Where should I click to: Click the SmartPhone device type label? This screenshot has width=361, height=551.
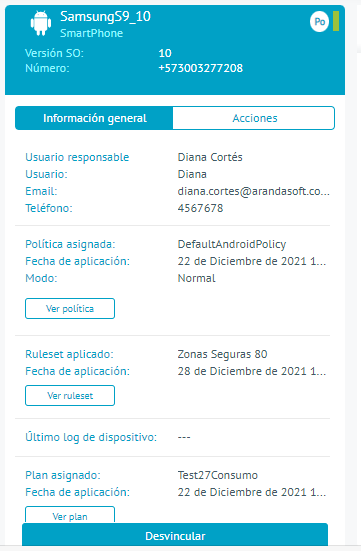tap(91, 33)
